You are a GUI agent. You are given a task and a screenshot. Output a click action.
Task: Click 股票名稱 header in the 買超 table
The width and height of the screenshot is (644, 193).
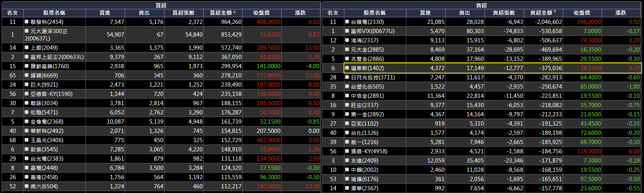54,13
